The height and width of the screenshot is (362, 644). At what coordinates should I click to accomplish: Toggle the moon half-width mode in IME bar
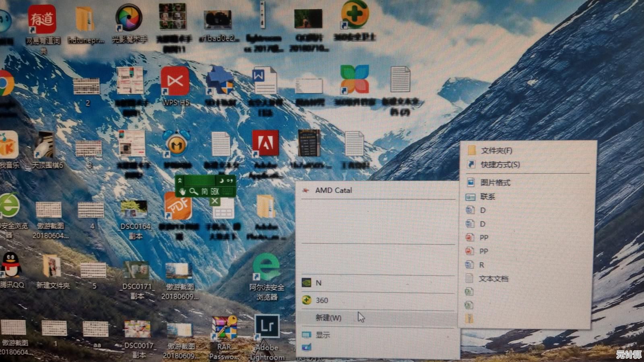[x=221, y=181]
